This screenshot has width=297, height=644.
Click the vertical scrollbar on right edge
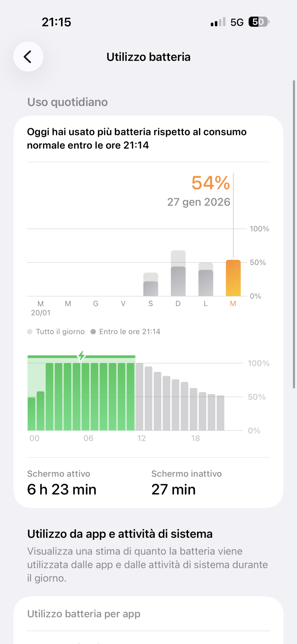294,234
